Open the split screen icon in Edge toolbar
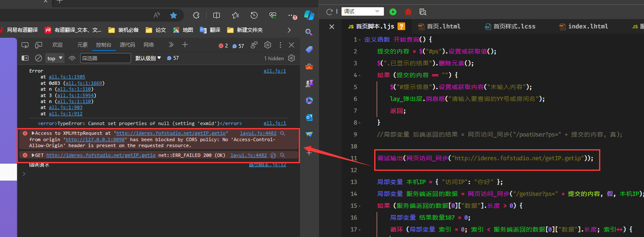 click(216, 15)
